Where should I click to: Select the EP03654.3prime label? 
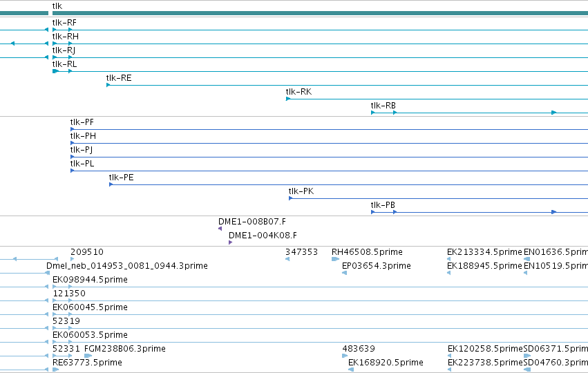(x=377, y=266)
